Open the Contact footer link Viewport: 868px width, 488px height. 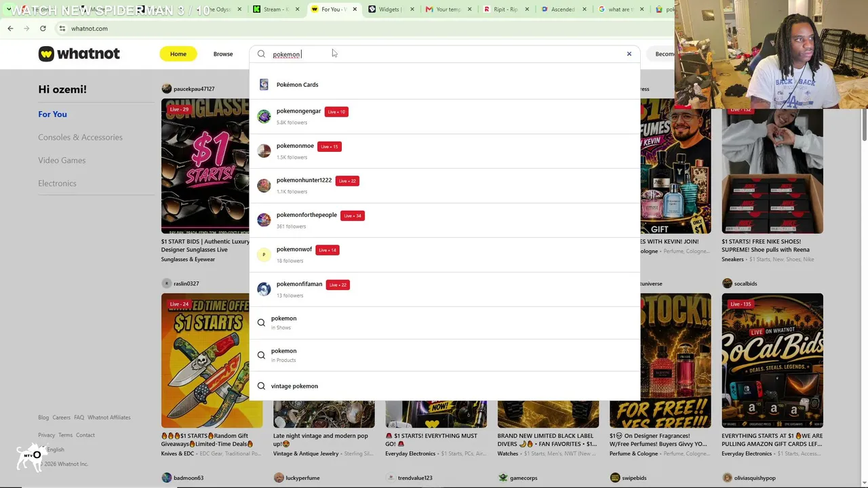(85, 435)
